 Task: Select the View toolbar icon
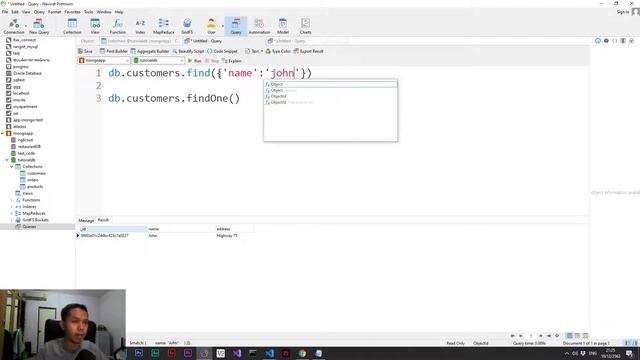95,26
